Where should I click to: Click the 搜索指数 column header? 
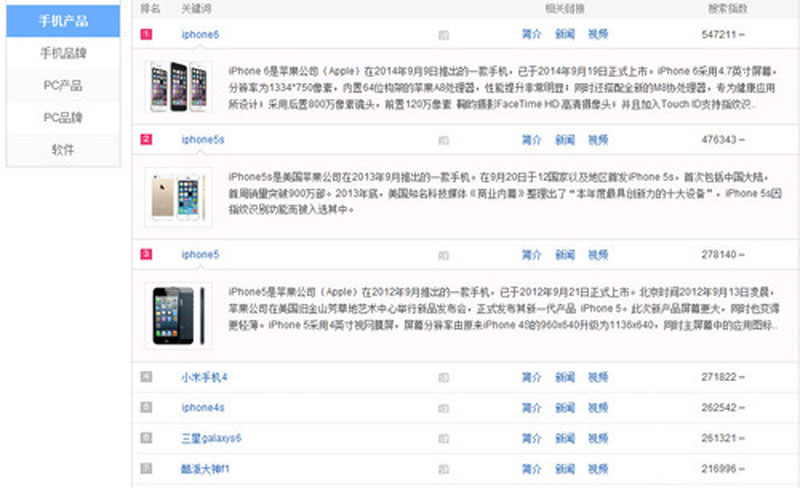[x=728, y=9]
